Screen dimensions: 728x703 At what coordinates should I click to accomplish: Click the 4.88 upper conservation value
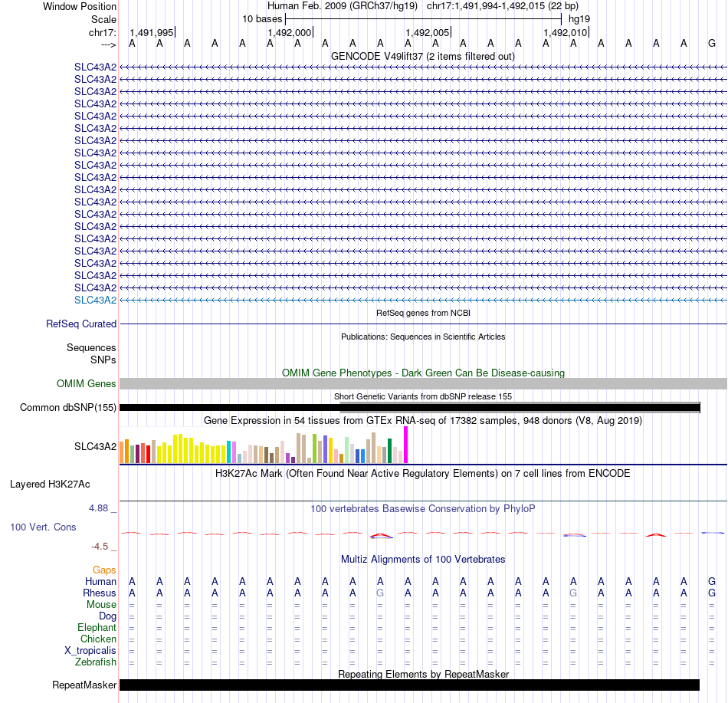[x=98, y=508]
